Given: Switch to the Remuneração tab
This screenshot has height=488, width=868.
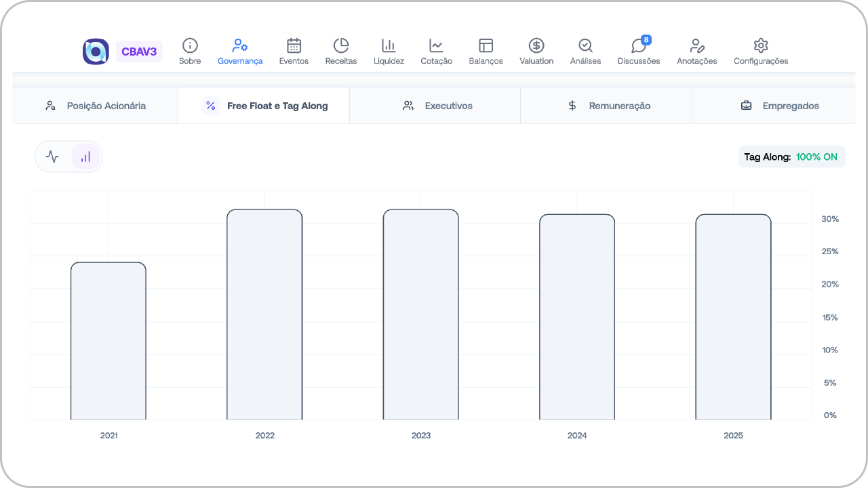Looking at the screenshot, I should 606,106.
